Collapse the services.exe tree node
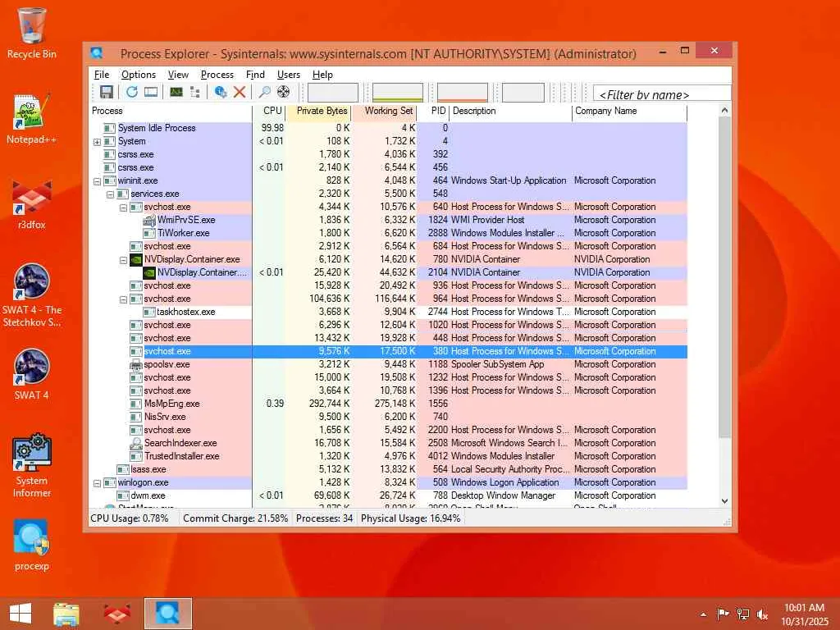This screenshot has height=630, width=840. 111,194
